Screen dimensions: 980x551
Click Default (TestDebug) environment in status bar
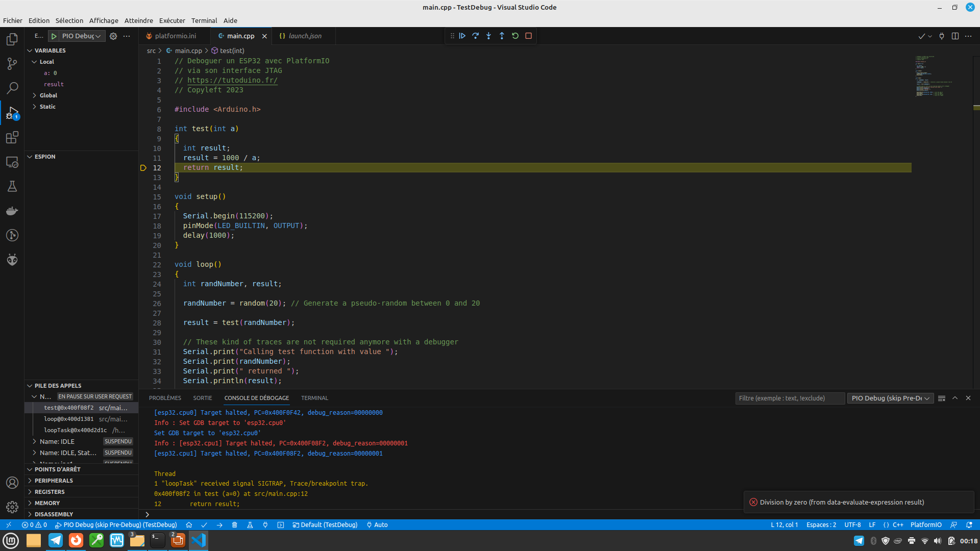[325, 525]
